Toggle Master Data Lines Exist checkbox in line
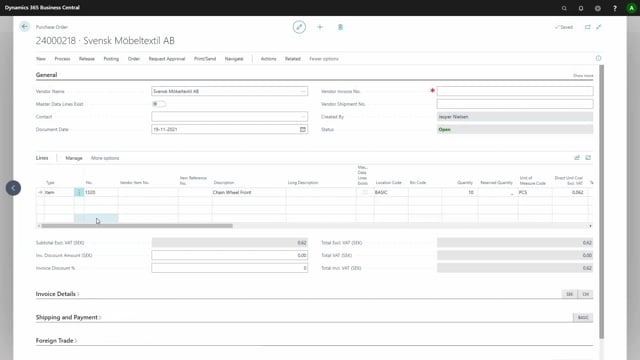 pos(365,192)
